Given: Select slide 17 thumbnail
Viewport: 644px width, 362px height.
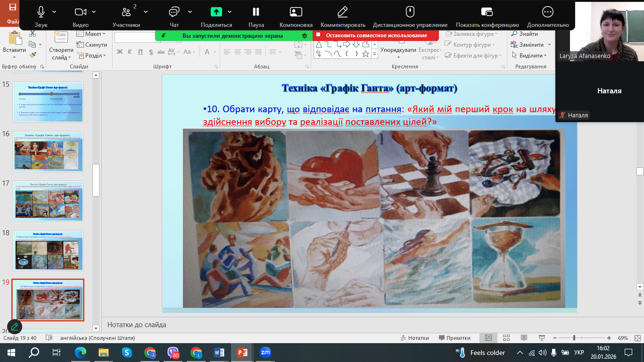Looking at the screenshot, I should click(x=48, y=201).
